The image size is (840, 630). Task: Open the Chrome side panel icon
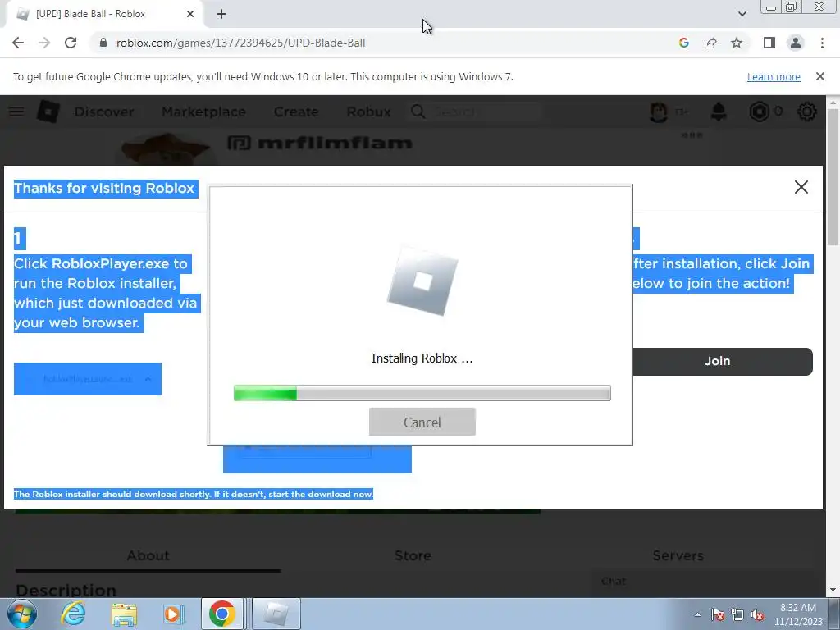[769, 43]
